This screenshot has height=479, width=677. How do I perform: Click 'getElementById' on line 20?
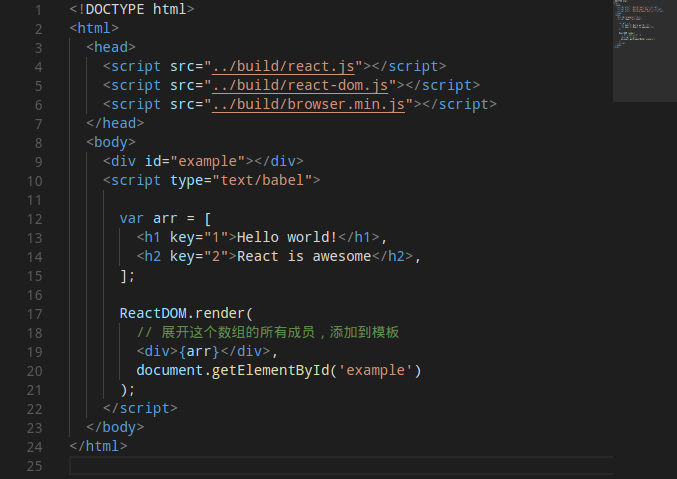(270, 370)
